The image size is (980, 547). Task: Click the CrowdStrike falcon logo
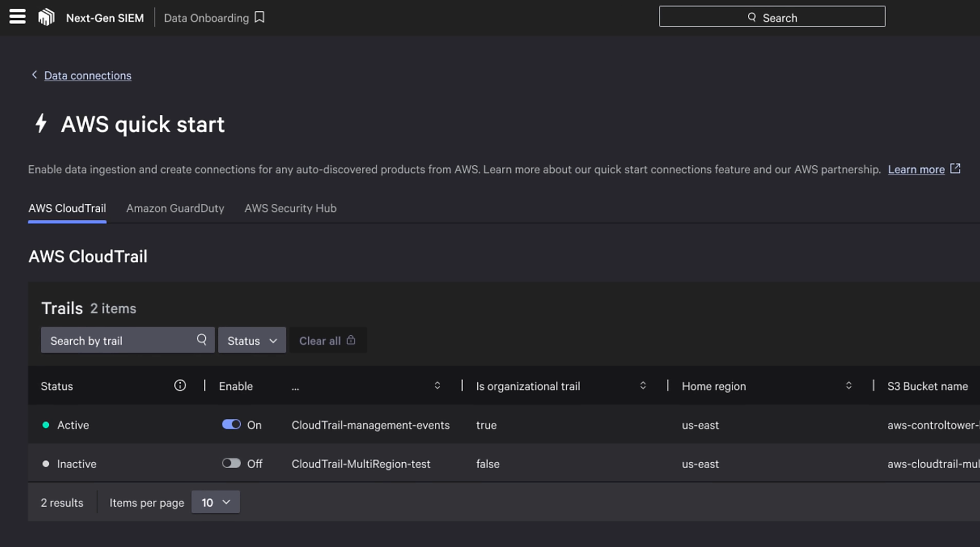(46, 17)
